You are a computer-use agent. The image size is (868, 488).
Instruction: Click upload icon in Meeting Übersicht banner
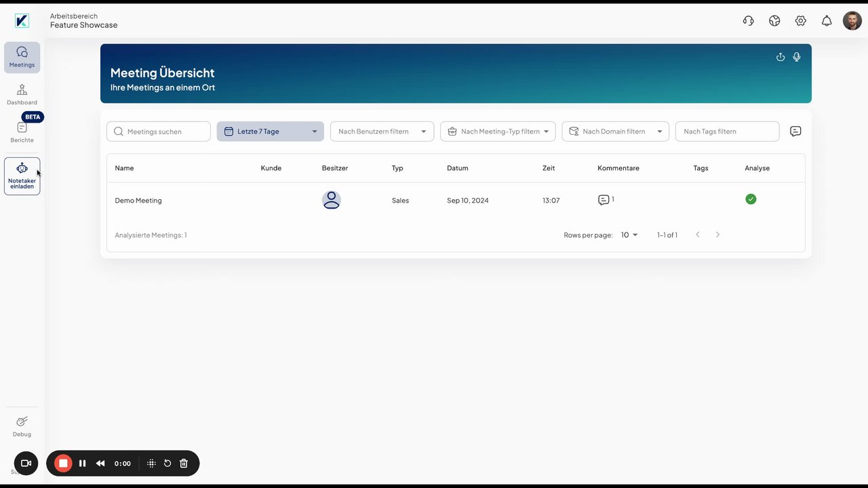click(781, 57)
